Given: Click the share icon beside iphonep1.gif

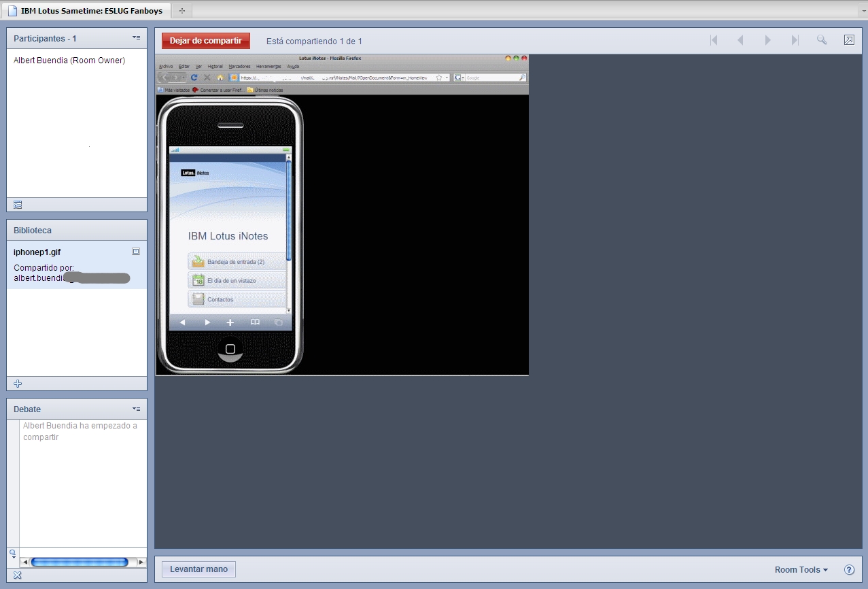Looking at the screenshot, I should pos(136,252).
